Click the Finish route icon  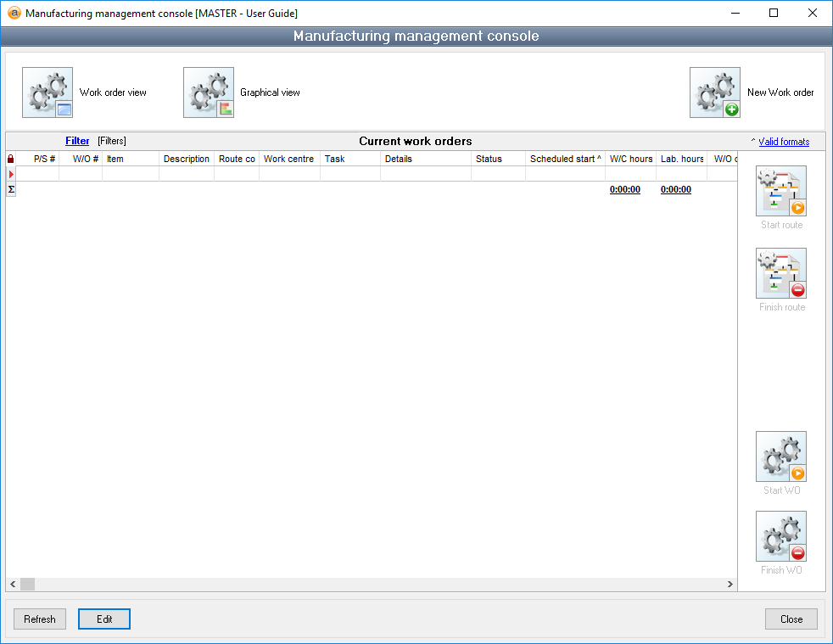[x=781, y=273]
